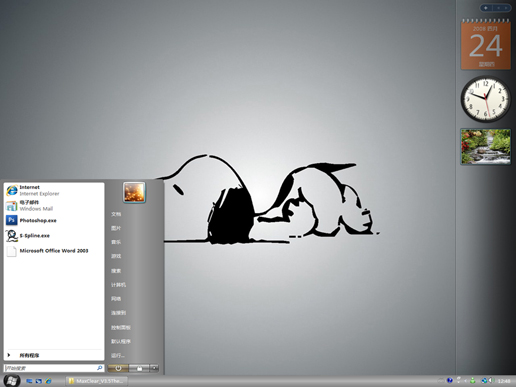516x387 pixels.
Task: Click the blue round tray icon
Action: [x=450, y=380]
